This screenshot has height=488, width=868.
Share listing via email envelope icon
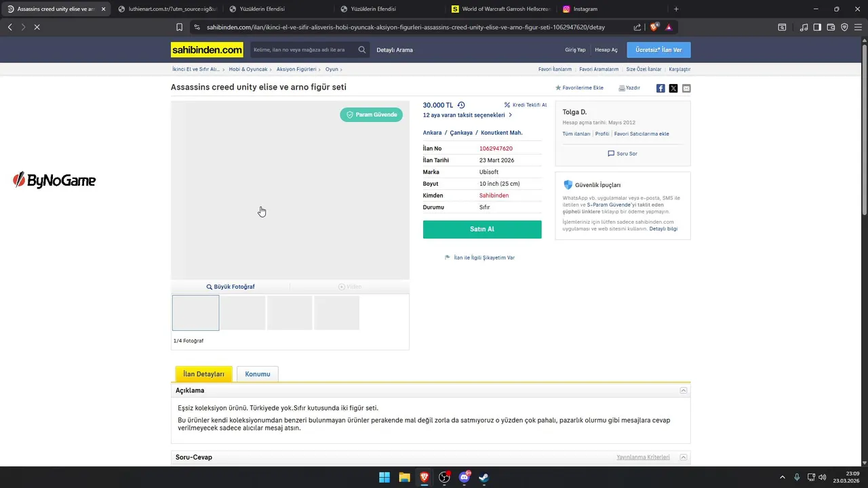[686, 88]
